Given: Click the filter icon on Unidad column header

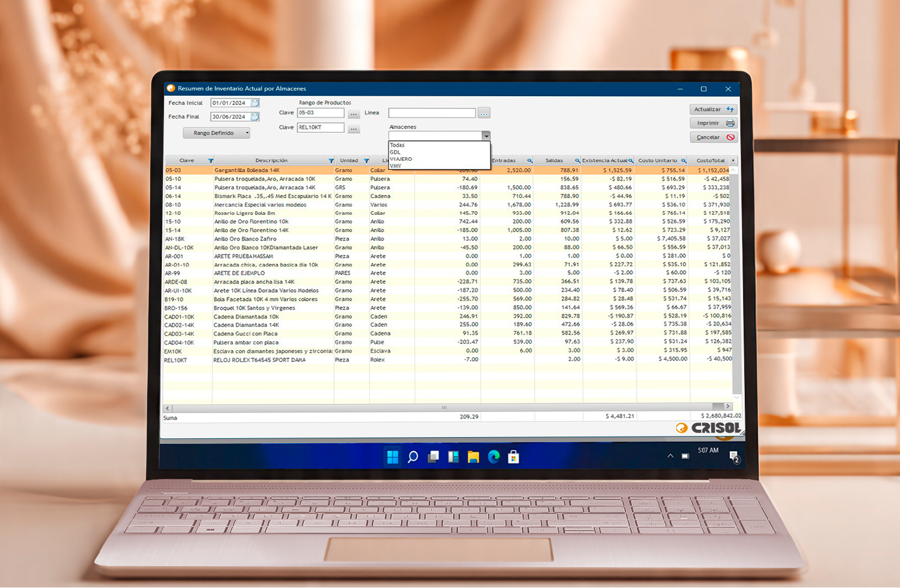Looking at the screenshot, I should (367, 161).
